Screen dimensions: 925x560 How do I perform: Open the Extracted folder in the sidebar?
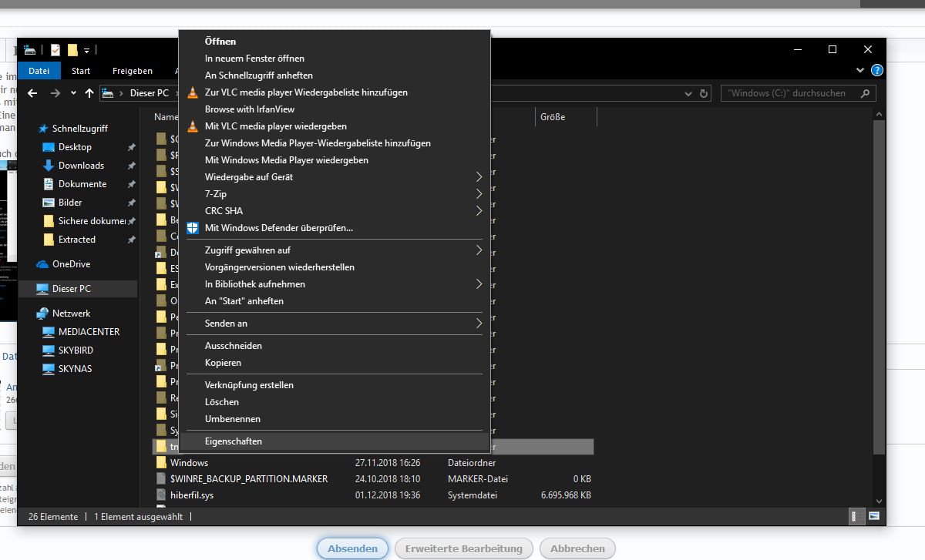point(77,240)
